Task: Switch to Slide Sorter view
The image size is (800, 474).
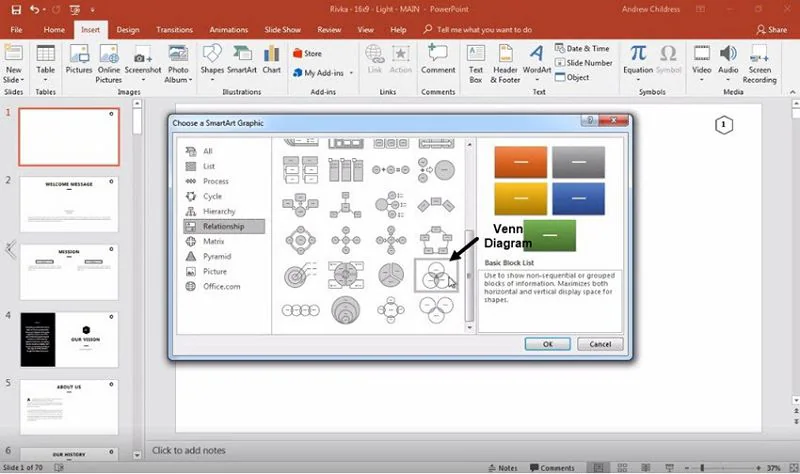Action: click(x=622, y=467)
